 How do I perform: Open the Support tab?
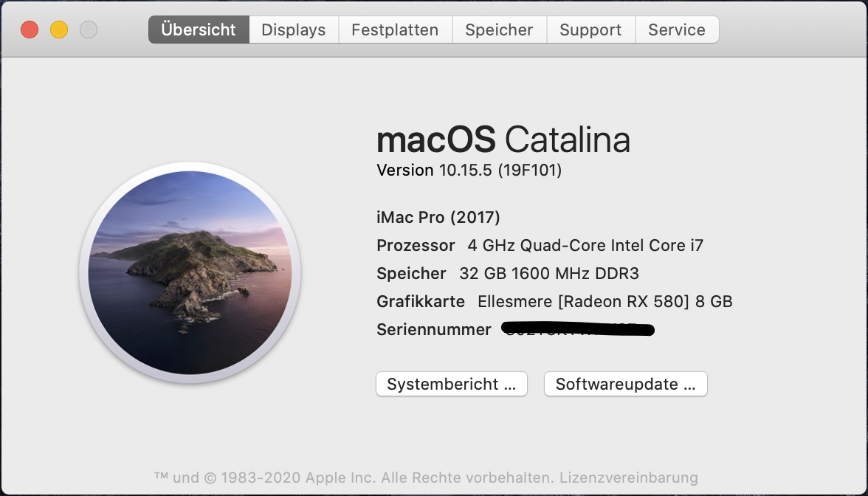590,30
